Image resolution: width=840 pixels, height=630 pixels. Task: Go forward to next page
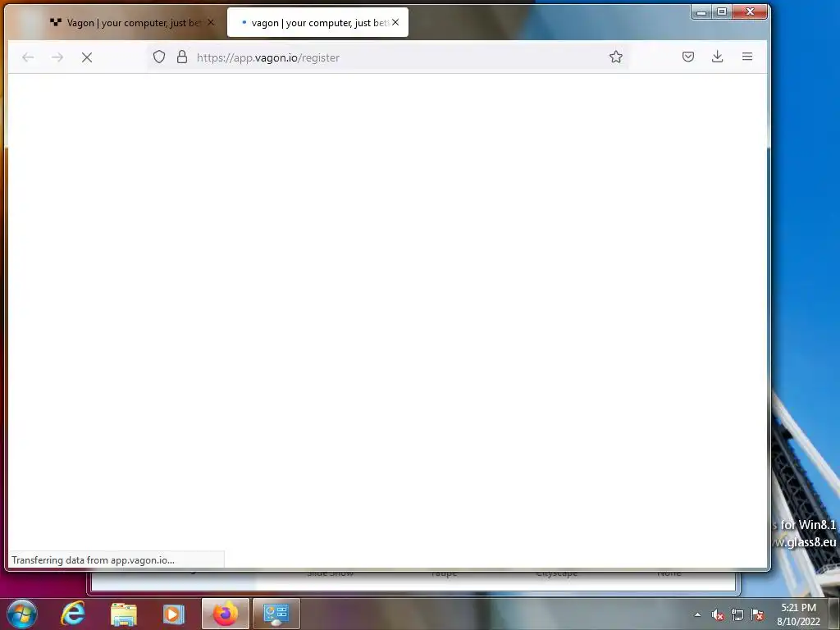pyautogui.click(x=57, y=57)
